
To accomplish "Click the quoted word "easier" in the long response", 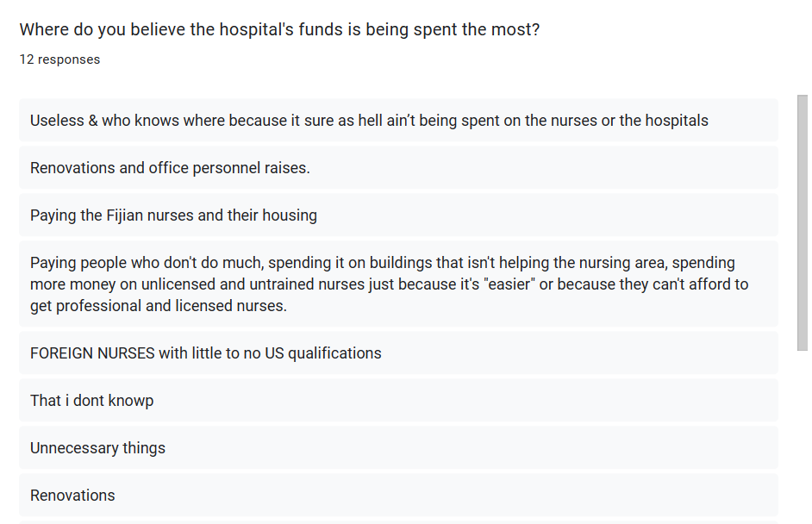I will 509,284.
